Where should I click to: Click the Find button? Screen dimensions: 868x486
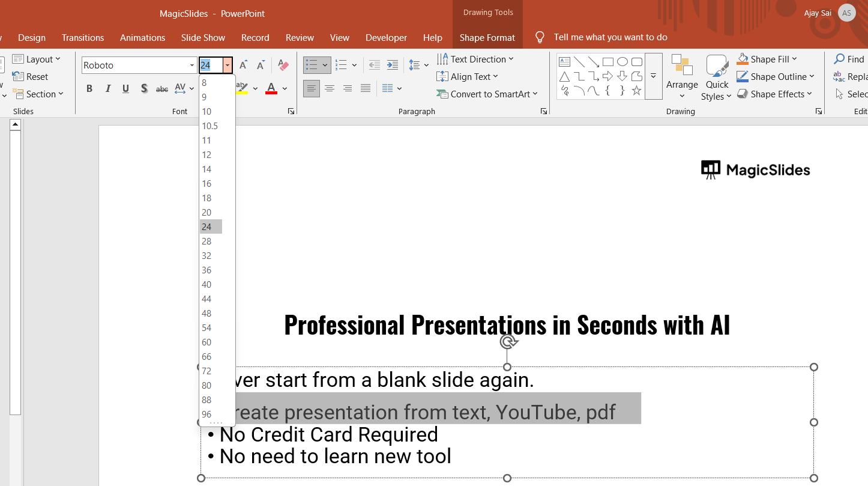849,59
